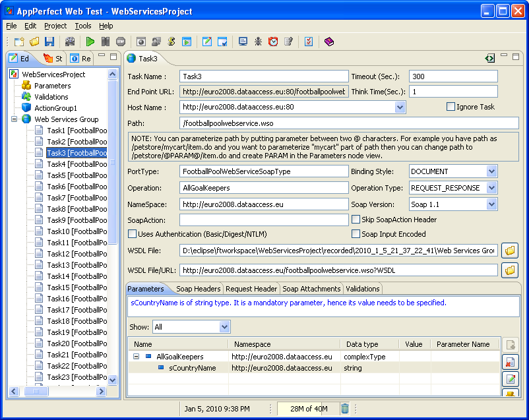Switch to the Validations tab
This screenshot has width=529, height=420.
coord(363,289)
